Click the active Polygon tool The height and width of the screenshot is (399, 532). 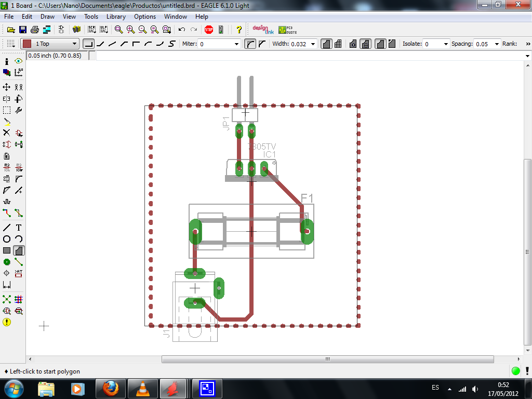(19, 250)
